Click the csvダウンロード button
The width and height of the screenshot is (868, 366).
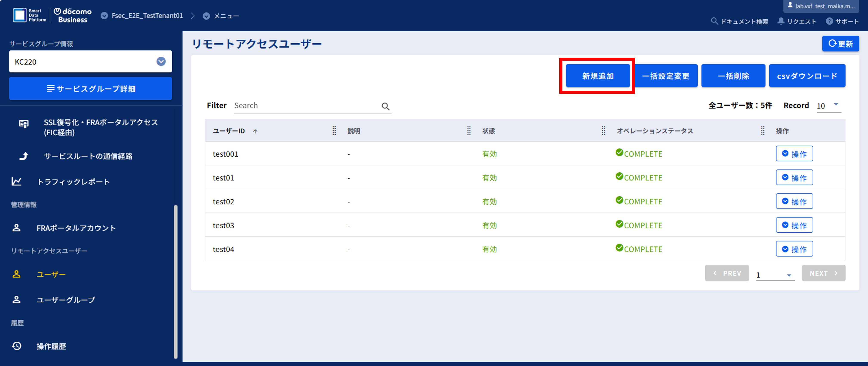[807, 76]
